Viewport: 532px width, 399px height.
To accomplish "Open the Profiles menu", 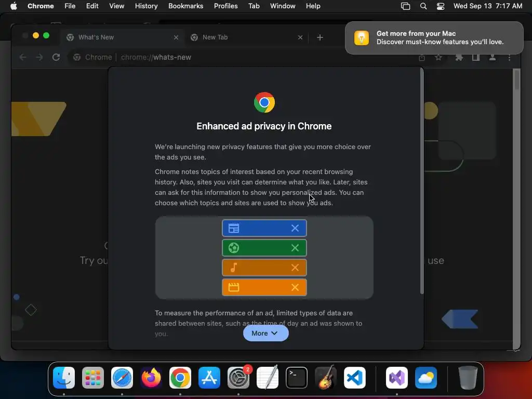I will pyautogui.click(x=225, y=6).
